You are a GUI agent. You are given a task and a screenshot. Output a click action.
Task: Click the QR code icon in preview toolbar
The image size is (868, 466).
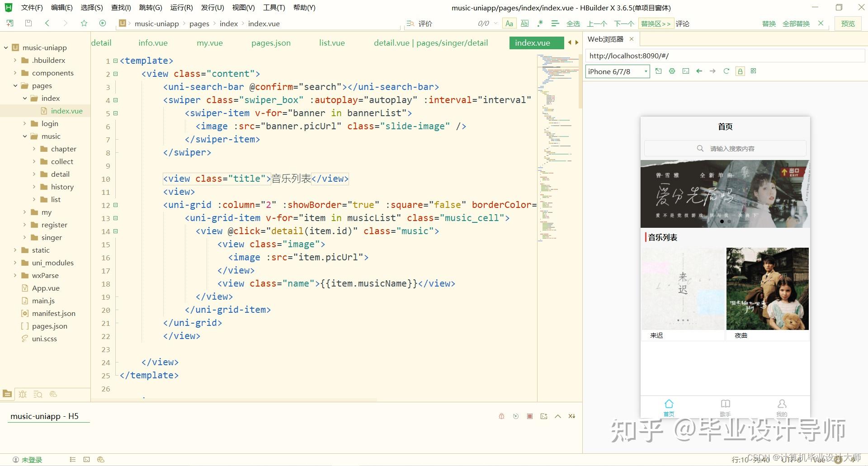[x=753, y=71]
